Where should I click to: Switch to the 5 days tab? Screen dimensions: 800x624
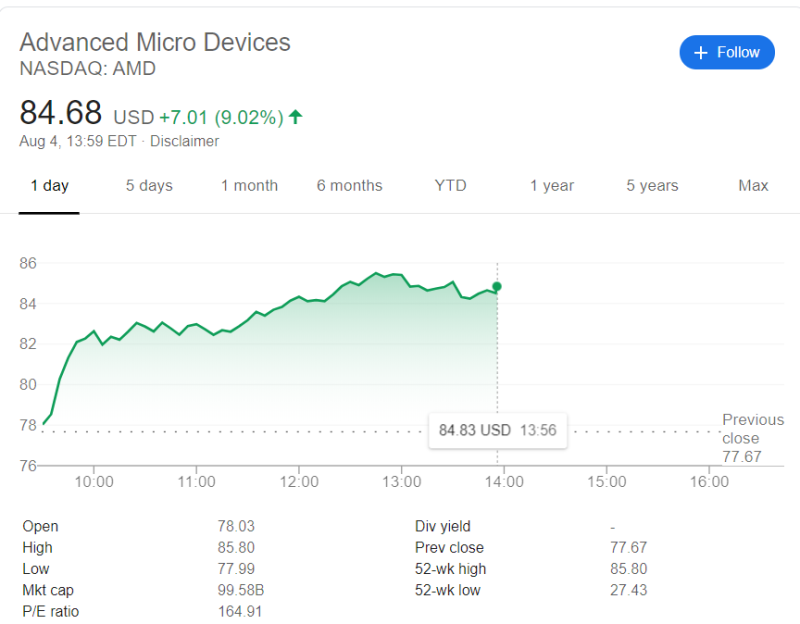point(149,185)
